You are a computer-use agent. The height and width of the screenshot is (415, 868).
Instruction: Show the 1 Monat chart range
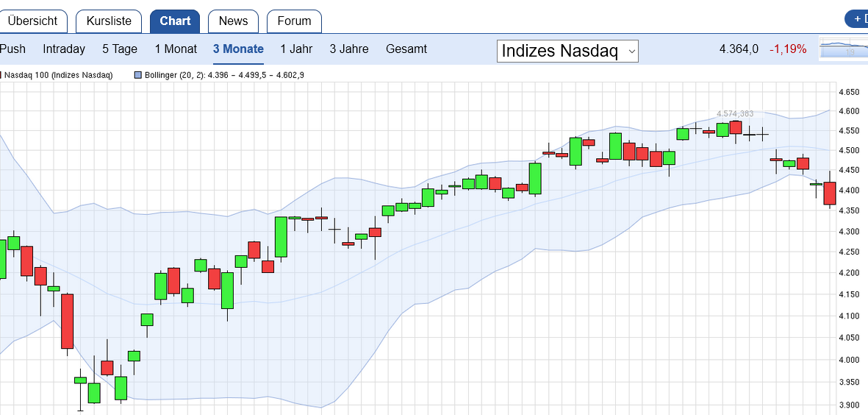pyautogui.click(x=176, y=49)
